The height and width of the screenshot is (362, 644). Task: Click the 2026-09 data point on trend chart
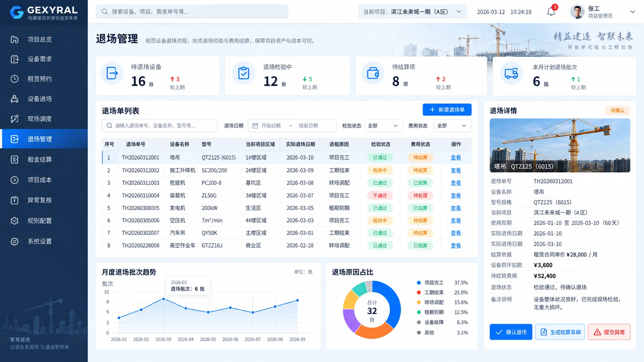(x=297, y=300)
